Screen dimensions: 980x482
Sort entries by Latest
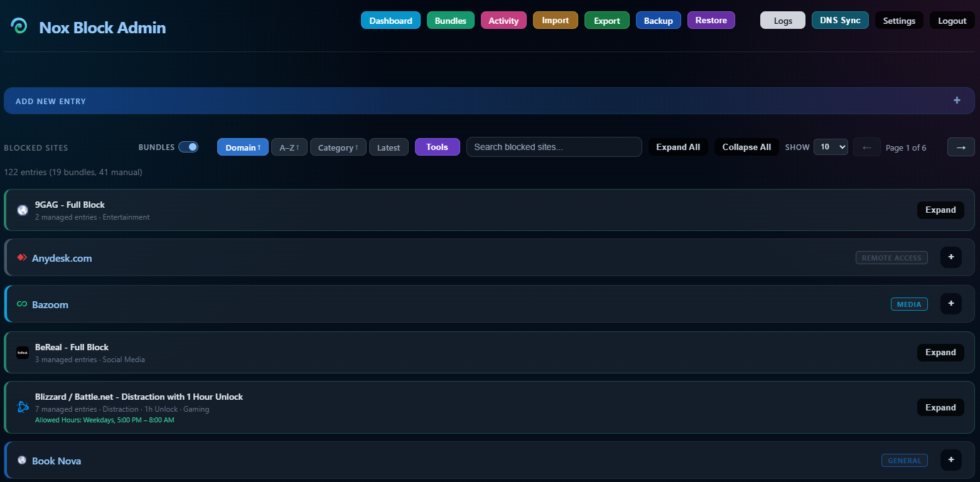[x=389, y=147]
